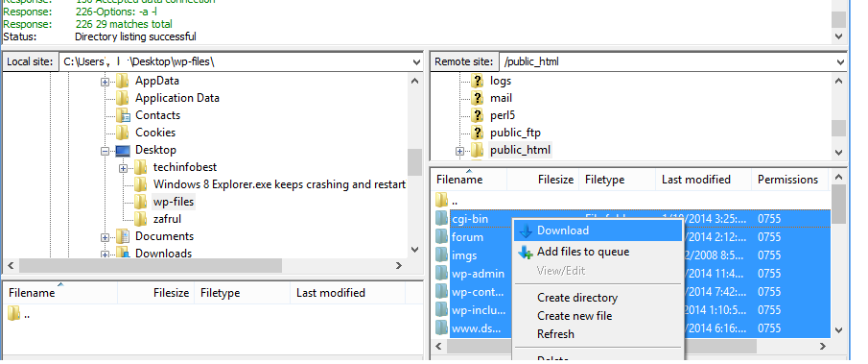The image size is (868, 364).
Task: Select the Application Data folder icon
Action: click(x=123, y=98)
